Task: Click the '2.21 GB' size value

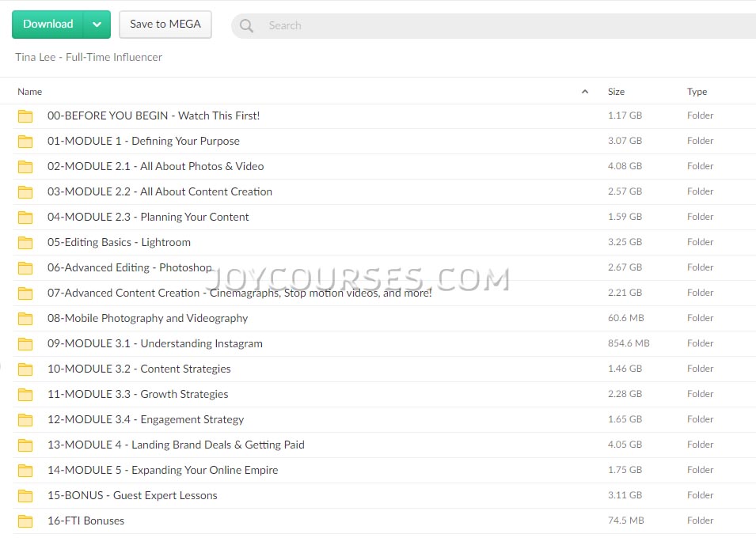Action: point(625,293)
